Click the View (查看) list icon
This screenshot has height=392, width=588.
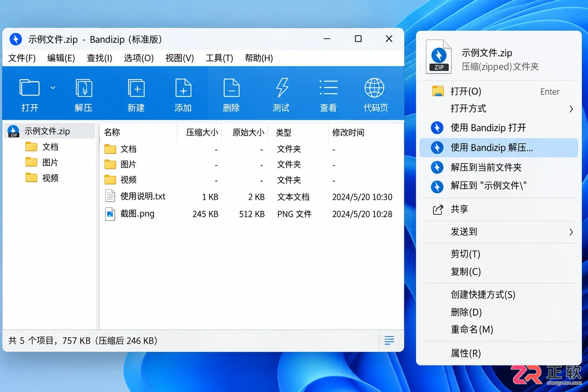tap(328, 88)
